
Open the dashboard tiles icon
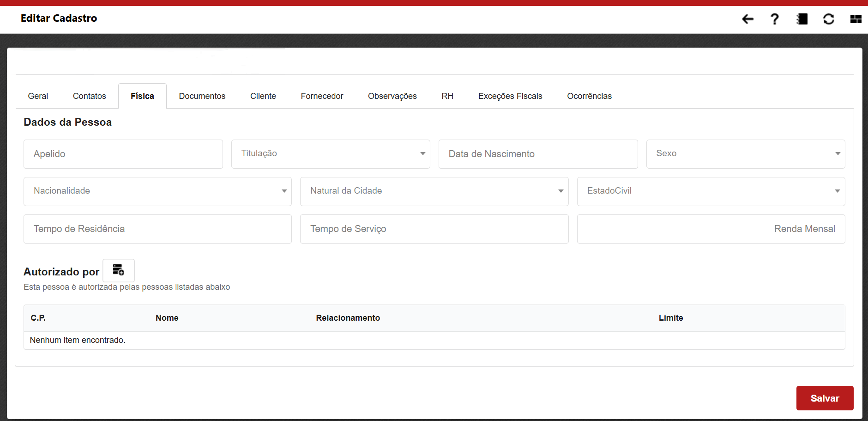[x=856, y=19]
